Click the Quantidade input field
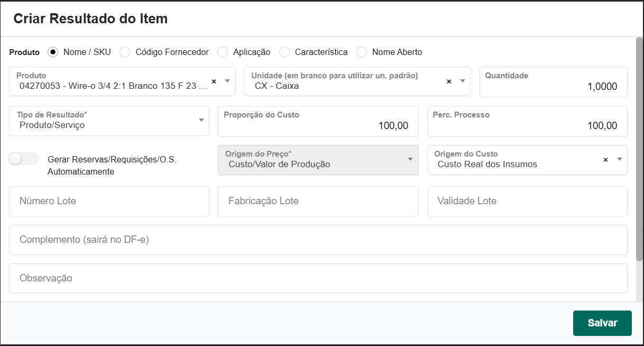This screenshot has height=346, width=644. (x=553, y=86)
